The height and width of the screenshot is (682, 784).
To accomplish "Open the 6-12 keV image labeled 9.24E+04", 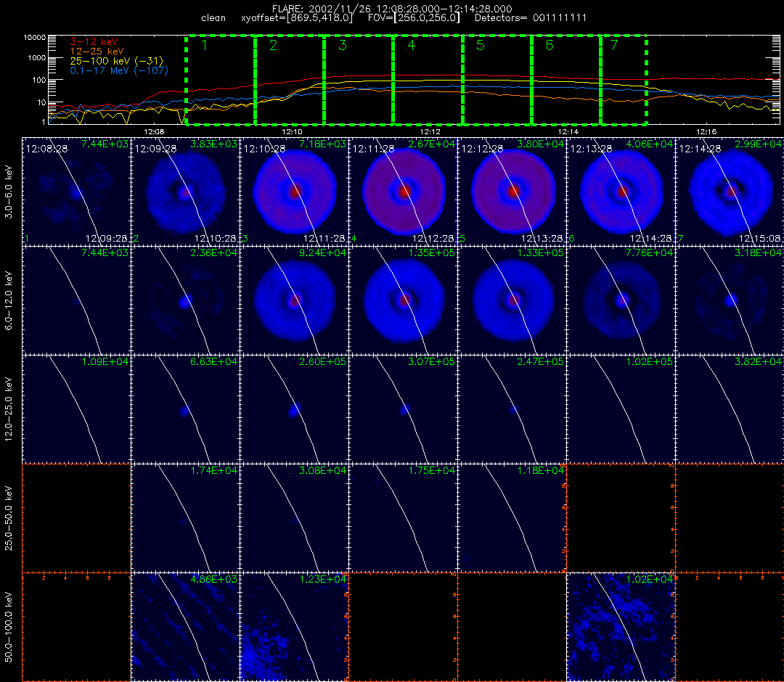I will [295, 301].
